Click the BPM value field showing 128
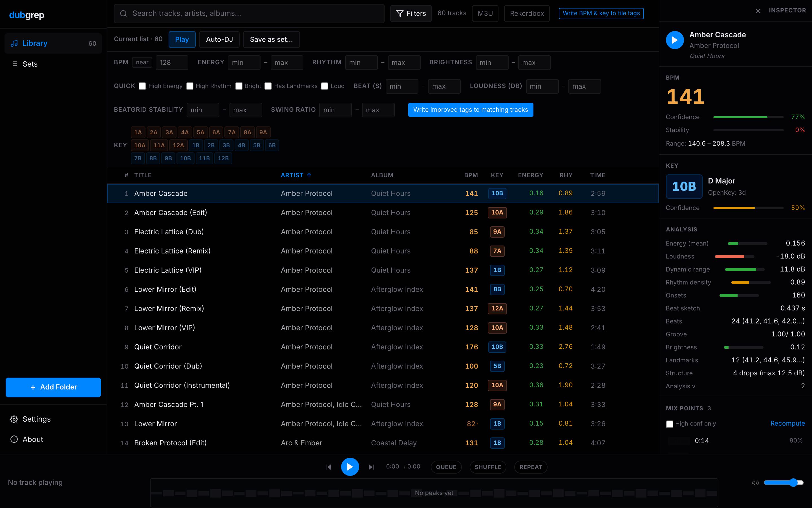The image size is (812, 508). 171,63
